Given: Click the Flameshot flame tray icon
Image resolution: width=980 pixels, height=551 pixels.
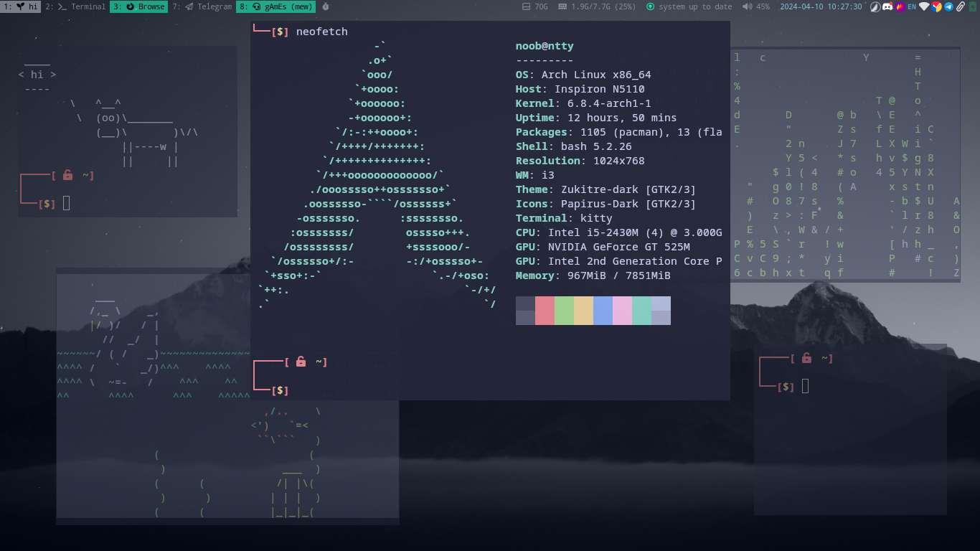Looking at the screenshot, I should 900,6.
